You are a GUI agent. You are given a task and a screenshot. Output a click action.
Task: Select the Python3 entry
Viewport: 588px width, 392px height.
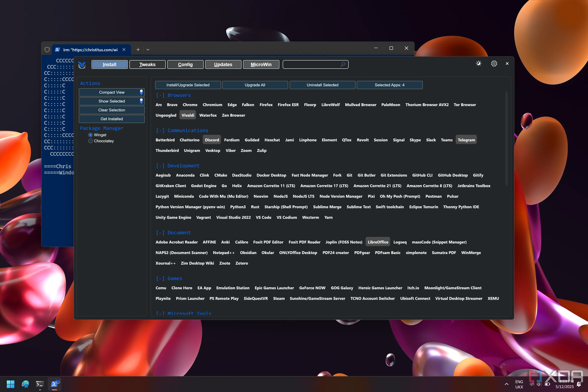[238, 207]
